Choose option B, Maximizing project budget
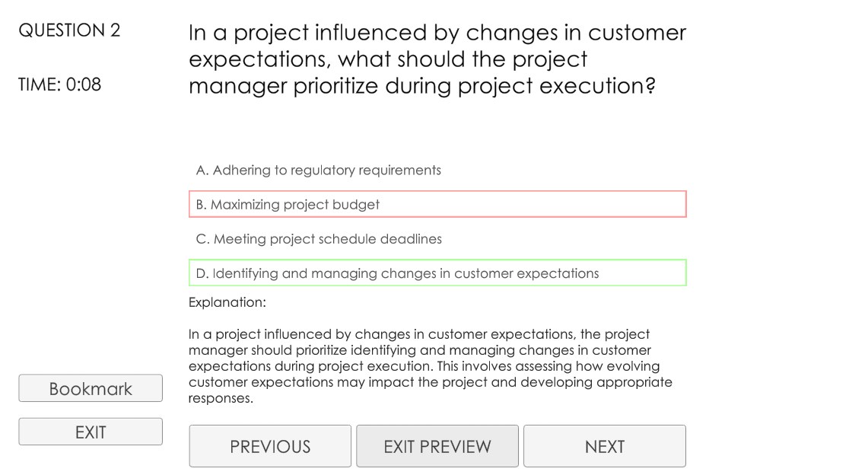 click(x=437, y=205)
